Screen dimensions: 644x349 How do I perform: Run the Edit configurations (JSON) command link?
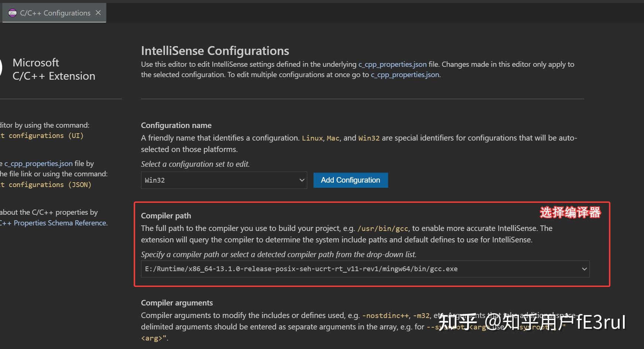click(47, 184)
